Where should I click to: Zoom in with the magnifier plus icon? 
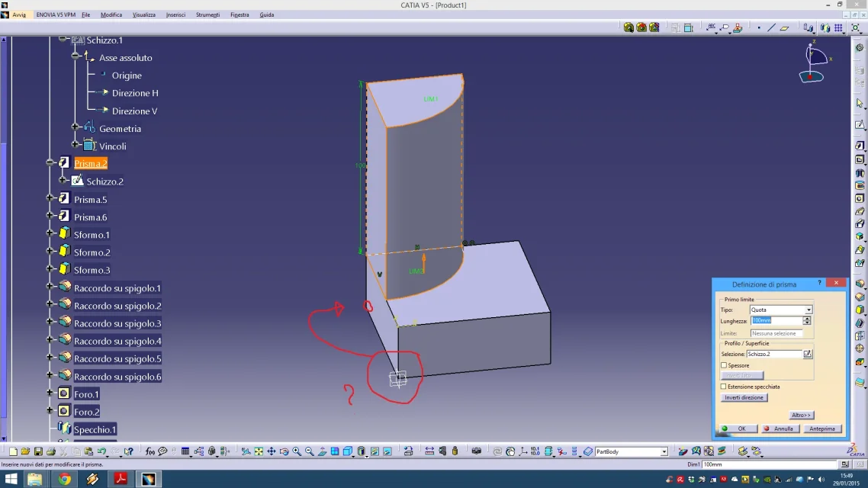pos(297,451)
